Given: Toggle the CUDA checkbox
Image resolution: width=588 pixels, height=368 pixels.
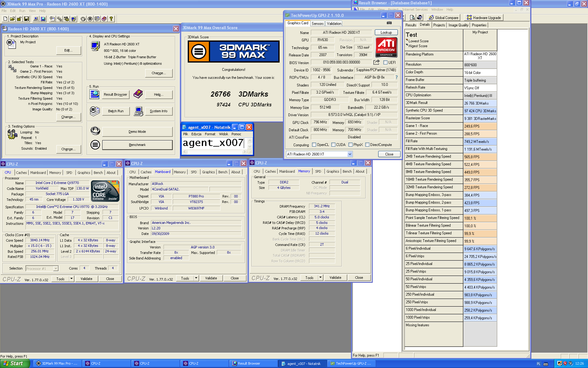Looking at the screenshot, I should [x=333, y=145].
